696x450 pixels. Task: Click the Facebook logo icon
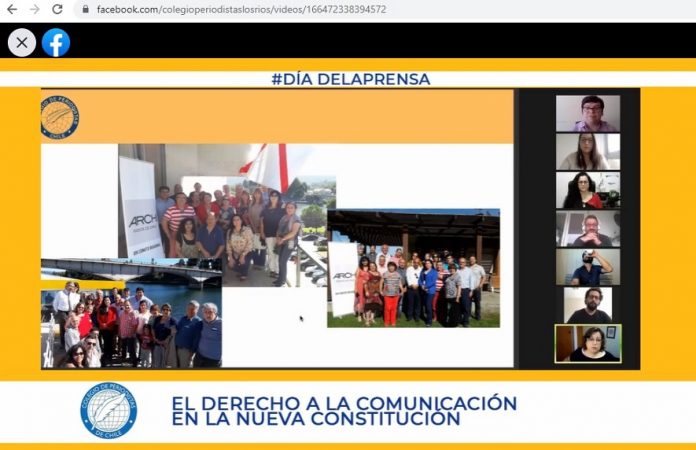56,42
